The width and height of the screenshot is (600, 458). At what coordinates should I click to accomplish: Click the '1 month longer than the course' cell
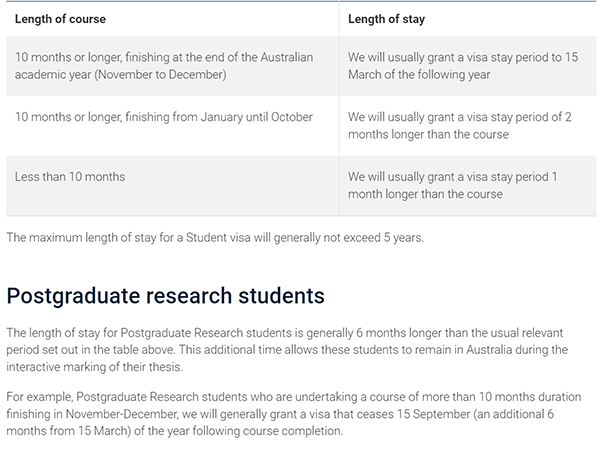[x=467, y=186]
